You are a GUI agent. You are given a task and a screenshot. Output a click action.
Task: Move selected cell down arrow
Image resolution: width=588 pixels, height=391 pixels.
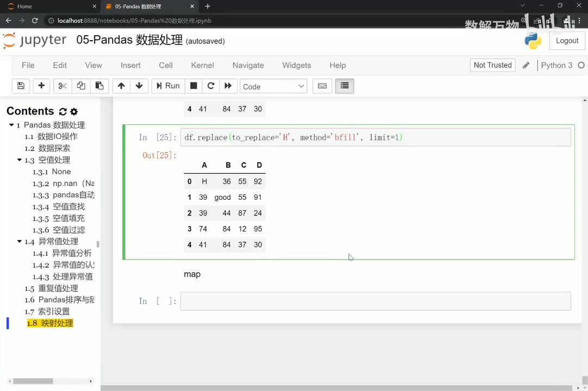139,86
